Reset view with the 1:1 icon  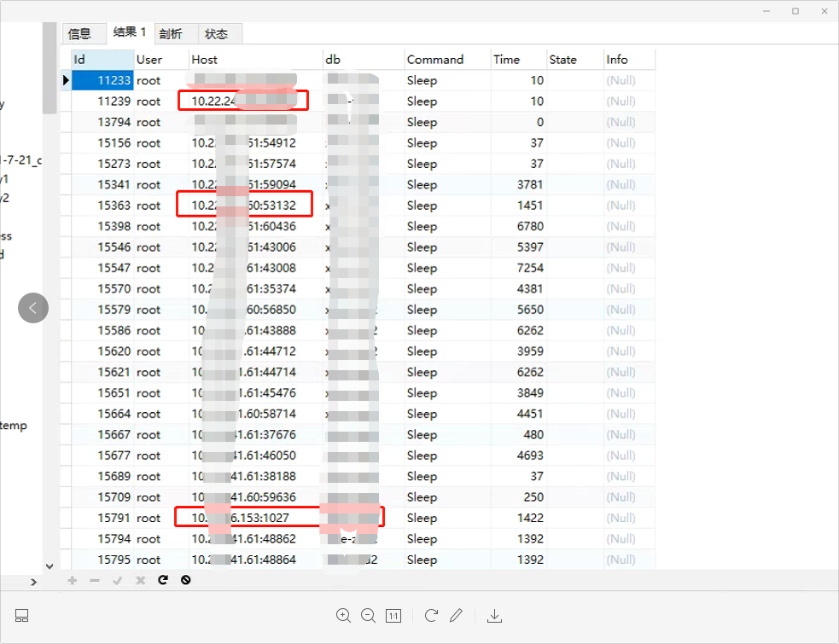[393, 615]
